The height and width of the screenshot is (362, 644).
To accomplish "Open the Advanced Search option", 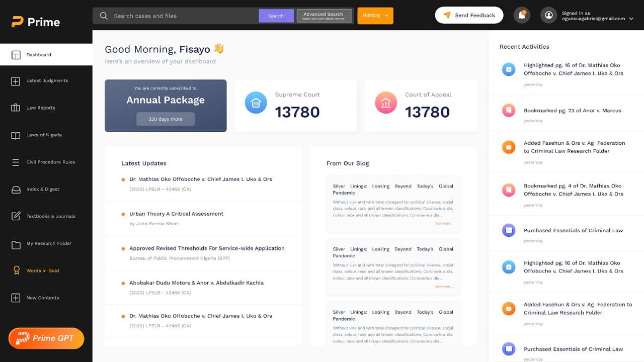I will (x=324, y=16).
